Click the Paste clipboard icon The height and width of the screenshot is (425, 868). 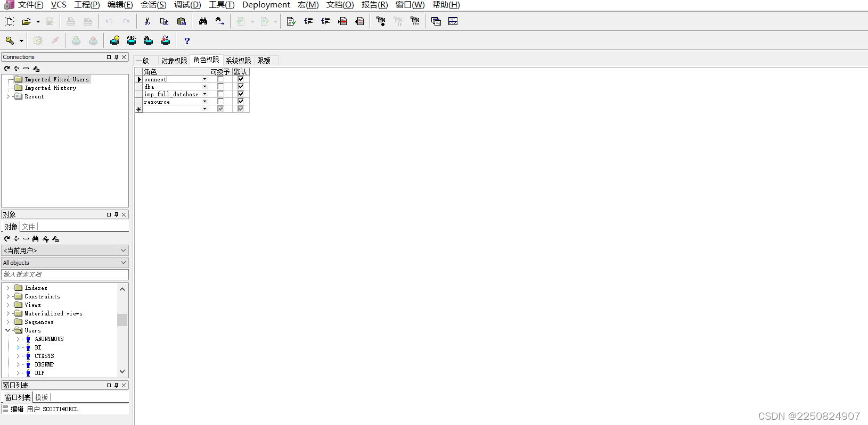[x=182, y=21]
